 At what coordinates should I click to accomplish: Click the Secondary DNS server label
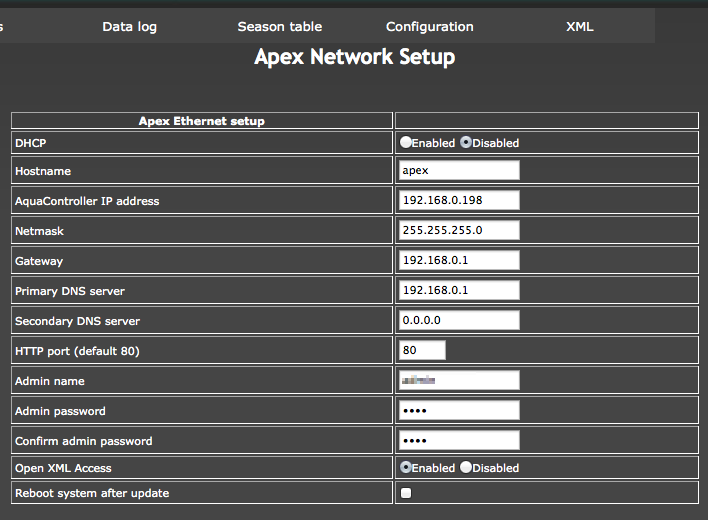click(78, 321)
